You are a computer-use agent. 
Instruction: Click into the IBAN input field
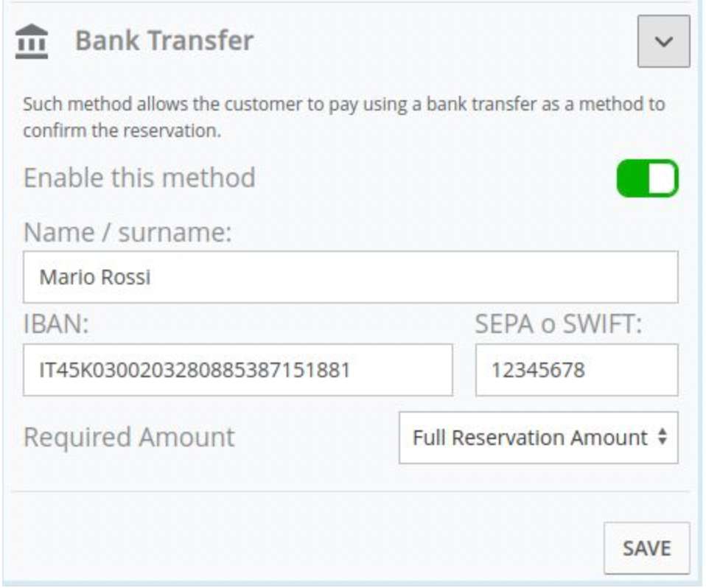pyautogui.click(x=238, y=370)
